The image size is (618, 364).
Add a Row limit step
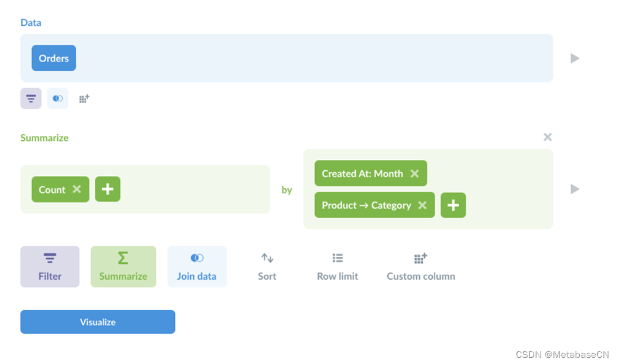tap(337, 267)
